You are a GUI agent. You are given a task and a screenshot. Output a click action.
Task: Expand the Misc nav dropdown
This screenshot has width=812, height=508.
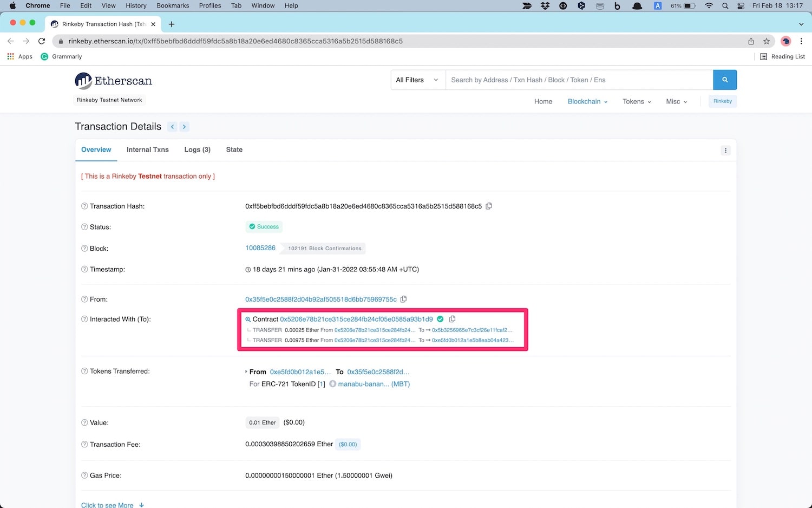677,102
